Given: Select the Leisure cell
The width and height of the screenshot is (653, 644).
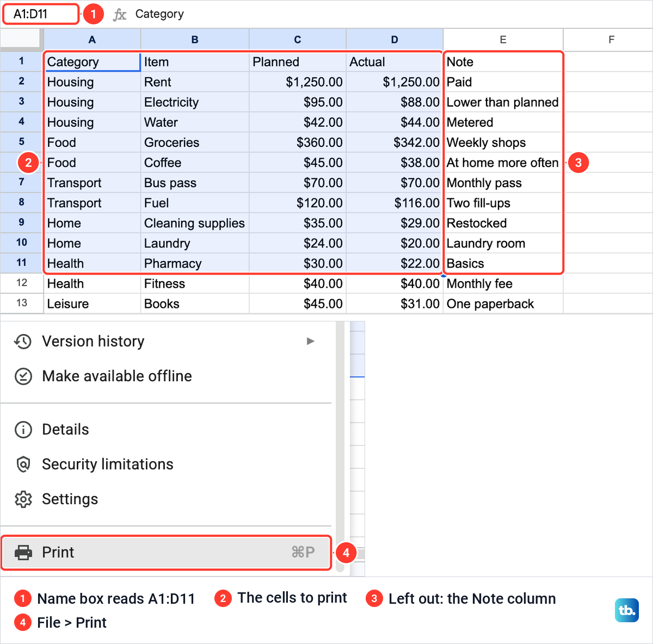Looking at the screenshot, I should tap(92, 303).
